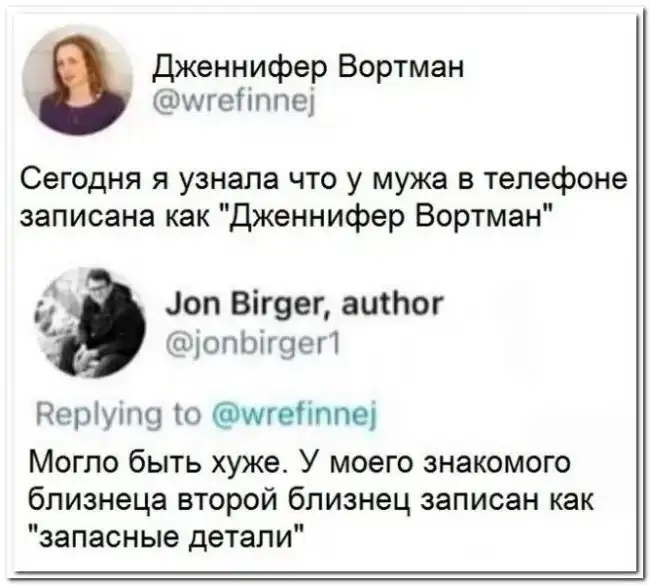
Task: Open Jon Birger's black-and-white avatar
Action: pyautogui.click(x=90, y=324)
